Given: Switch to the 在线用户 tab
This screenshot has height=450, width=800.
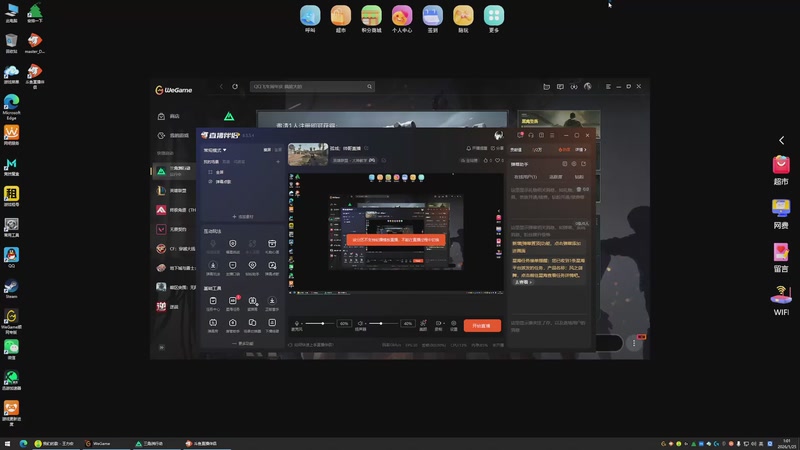Looking at the screenshot, I should pyautogui.click(x=525, y=177).
